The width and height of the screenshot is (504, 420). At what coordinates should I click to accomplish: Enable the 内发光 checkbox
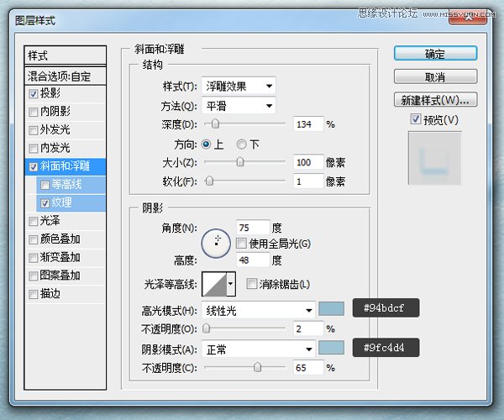click(34, 148)
